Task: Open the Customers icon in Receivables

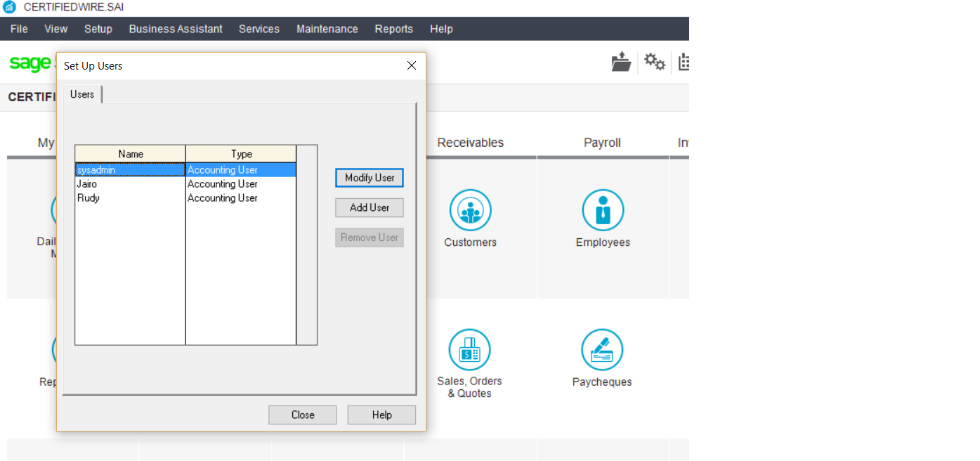Action: [470, 210]
